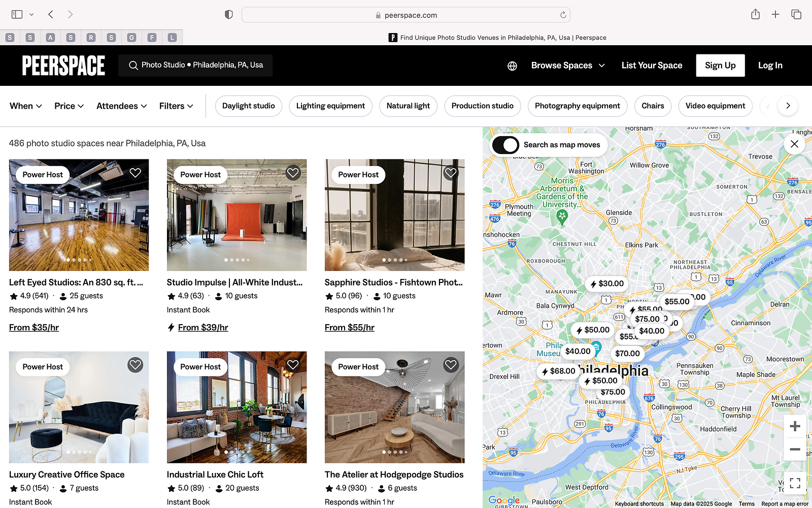This screenshot has width=812, height=508.
Task: Open the When dropdown
Action: (25, 106)
